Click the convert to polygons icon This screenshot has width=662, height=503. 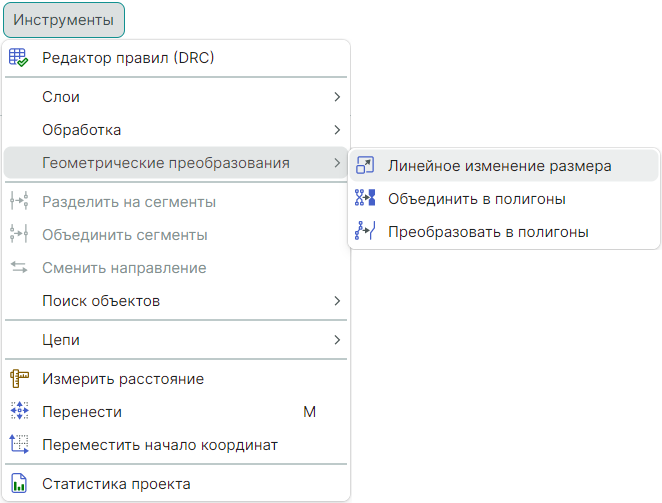[x=365, y=232]
